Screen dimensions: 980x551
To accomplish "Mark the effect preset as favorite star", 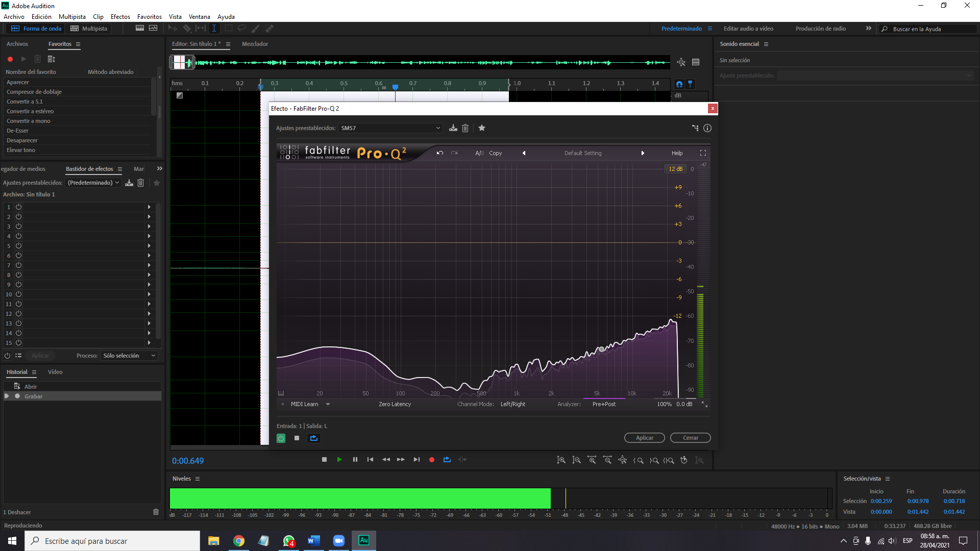I will (x=482, y=128).
